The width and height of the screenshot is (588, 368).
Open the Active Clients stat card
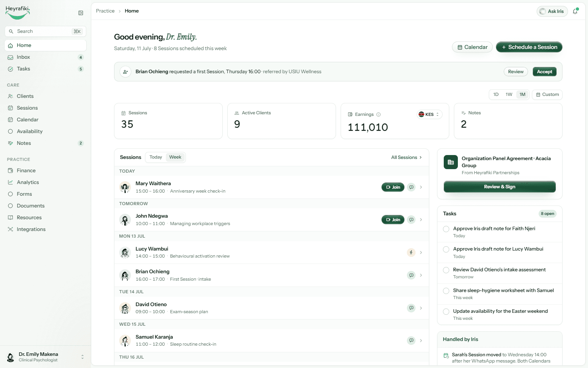(x=281, y=121)
